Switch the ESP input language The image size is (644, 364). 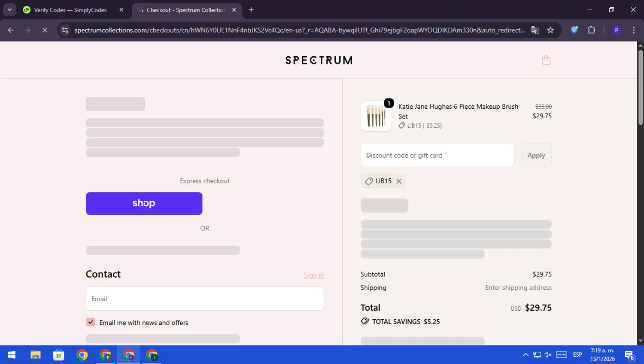577,355
